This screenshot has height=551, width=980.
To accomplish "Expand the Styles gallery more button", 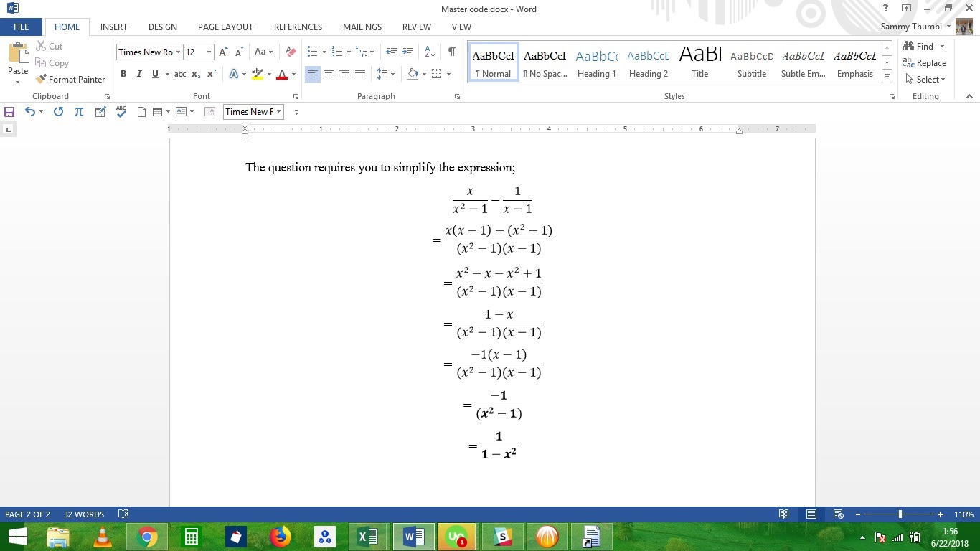I will pyautogui.click(x=887, y=76).
